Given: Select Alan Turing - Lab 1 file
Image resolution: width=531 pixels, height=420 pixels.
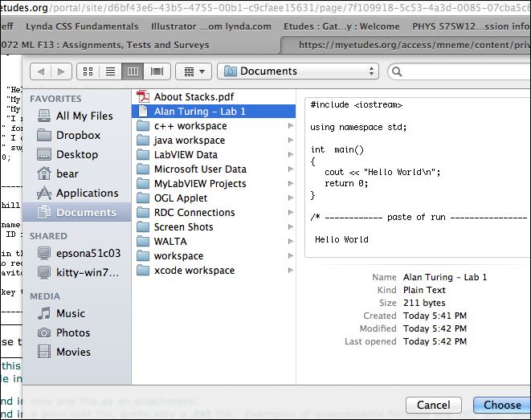Looking at the screenshot, I should click(x=214, y=112).
